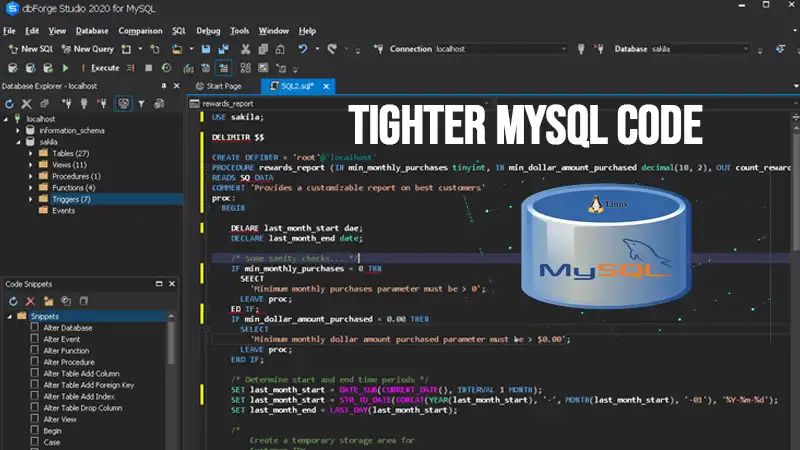Click the new folder icon in Code Snippets
Screen dimensions: 800x450
point(48,301)
